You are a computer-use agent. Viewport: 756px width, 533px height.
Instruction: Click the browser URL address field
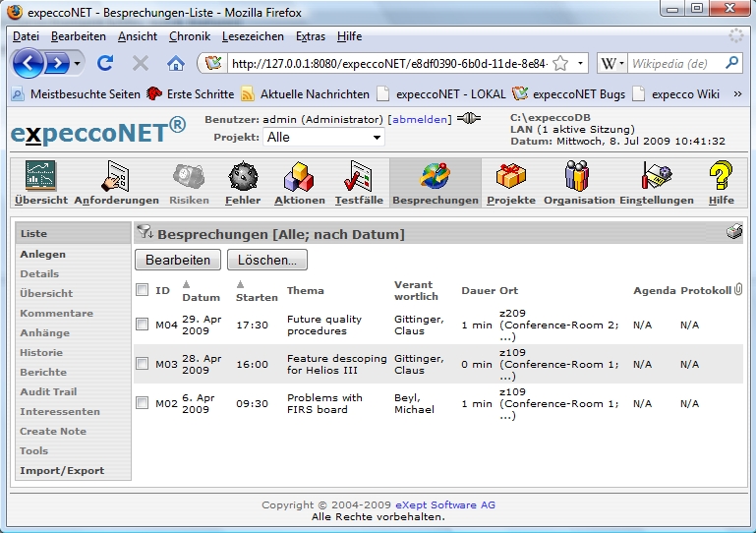coord(388,63)
